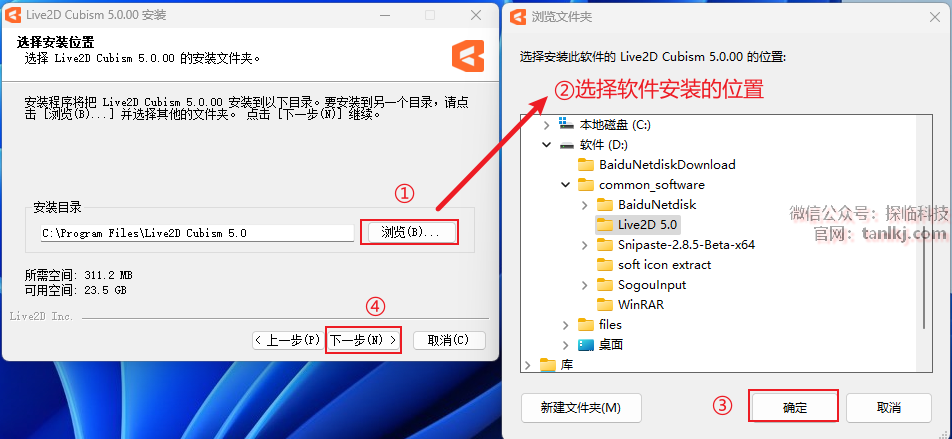Select the Live2D 5.0 folder name

[x=647, y=225]
